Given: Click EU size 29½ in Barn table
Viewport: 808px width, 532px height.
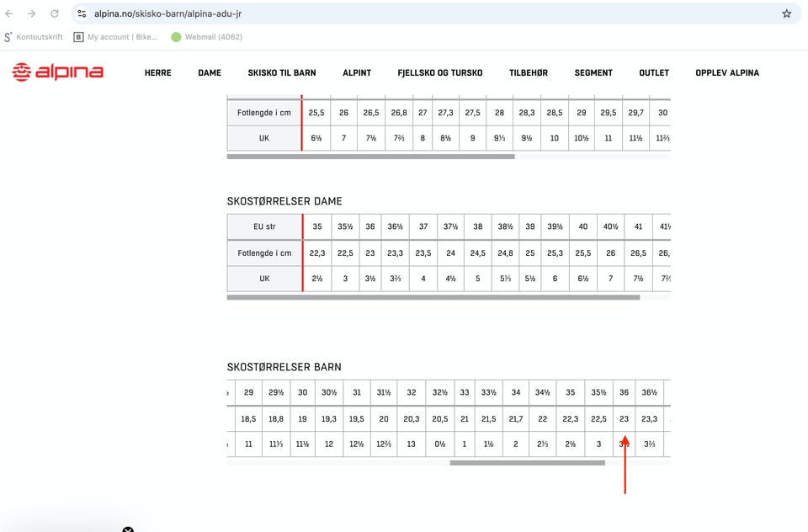Looking at the screenshot, I should click(276, 392).
